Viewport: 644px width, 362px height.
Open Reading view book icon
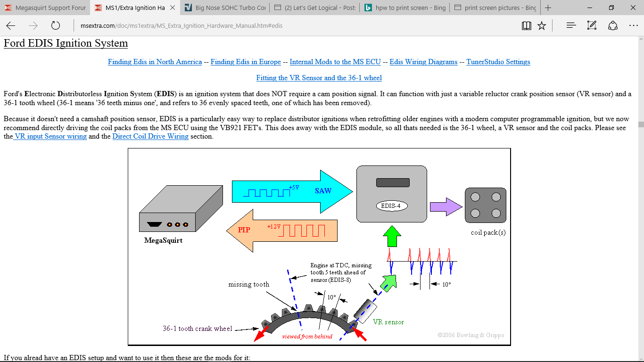click(x=527, y=25)
